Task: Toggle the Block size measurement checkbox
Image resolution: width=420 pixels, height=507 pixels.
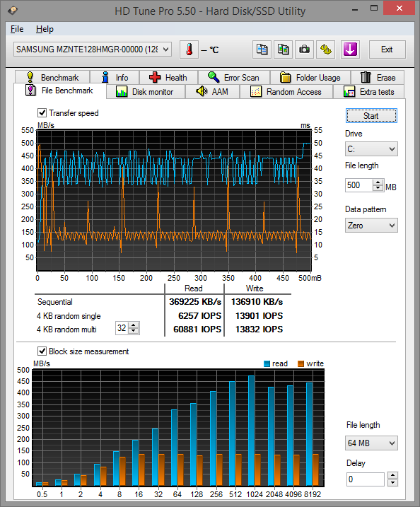Action: pos(42,351)
